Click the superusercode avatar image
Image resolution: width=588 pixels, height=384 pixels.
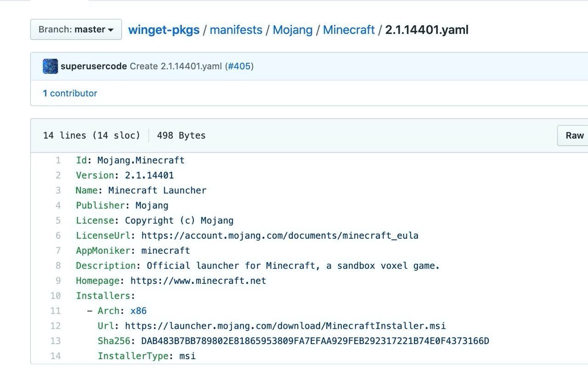[x=50, y=66]
